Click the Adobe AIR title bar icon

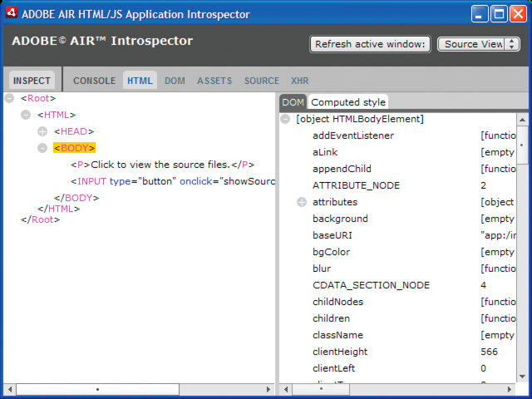[x=12, y=13]
